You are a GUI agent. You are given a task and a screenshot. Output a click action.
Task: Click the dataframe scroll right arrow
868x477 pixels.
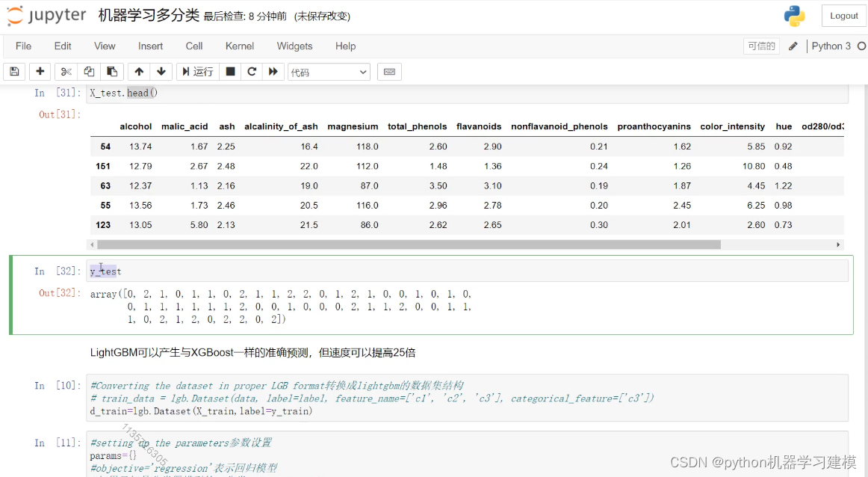click(838, 244)
